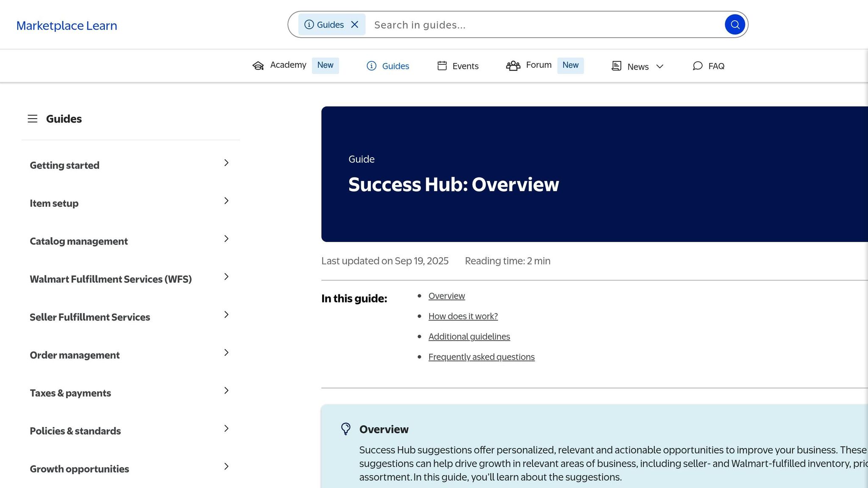Expand Policies & standards chevron

coord(226,428)
